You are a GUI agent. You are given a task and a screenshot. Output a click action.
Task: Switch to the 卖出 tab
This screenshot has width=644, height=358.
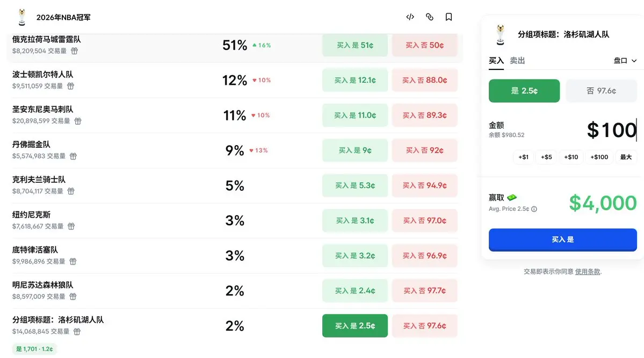[x=517, y=61]
